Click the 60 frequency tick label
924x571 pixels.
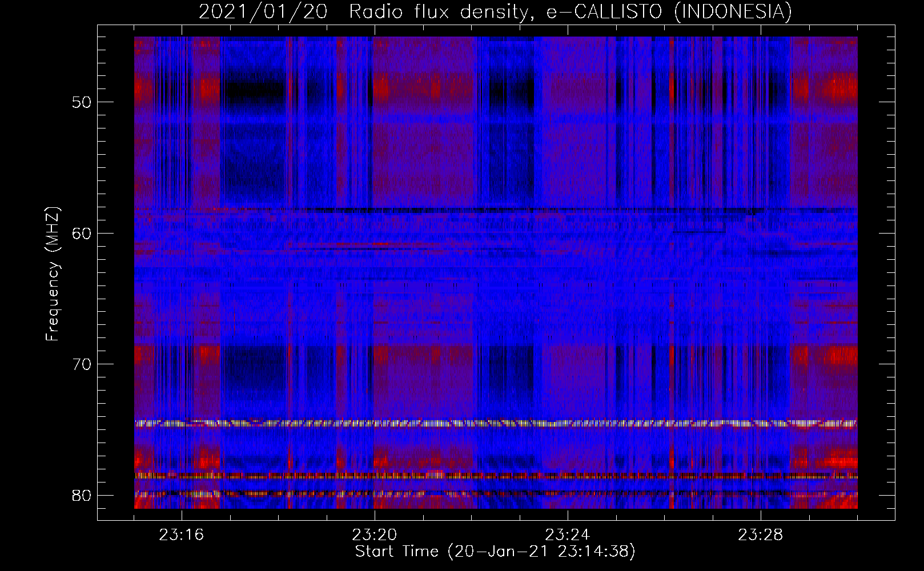[82, 233]
